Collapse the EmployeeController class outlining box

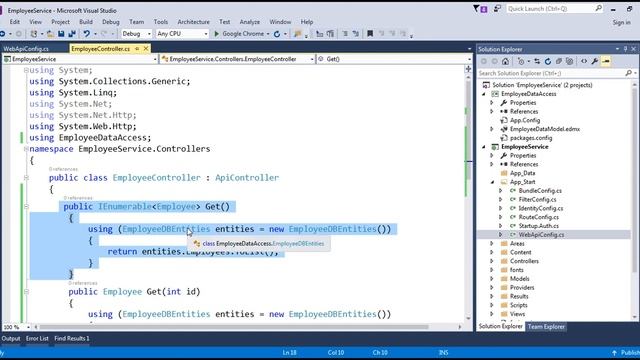click(x=26, y=178)
